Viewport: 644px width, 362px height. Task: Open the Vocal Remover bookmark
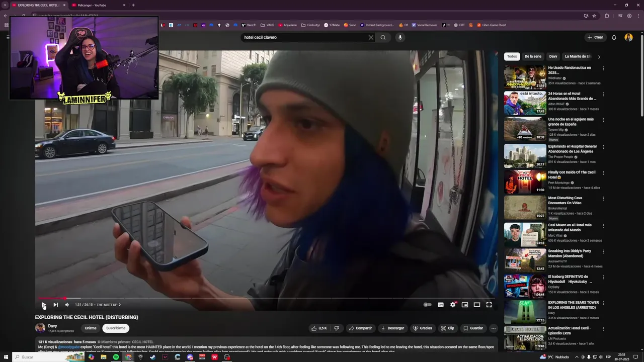[x=424, y=25]
